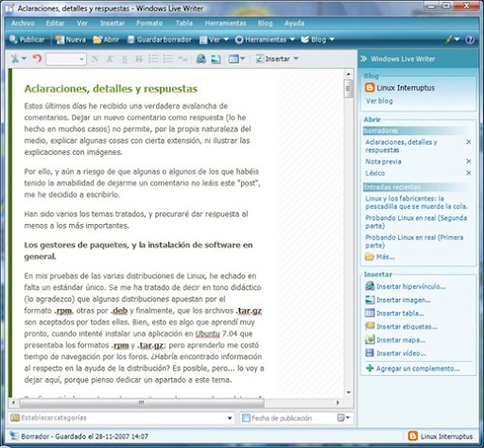Click the insert hyperlink globe toolbar icon
484x448 pixels.
pos(201,59)
